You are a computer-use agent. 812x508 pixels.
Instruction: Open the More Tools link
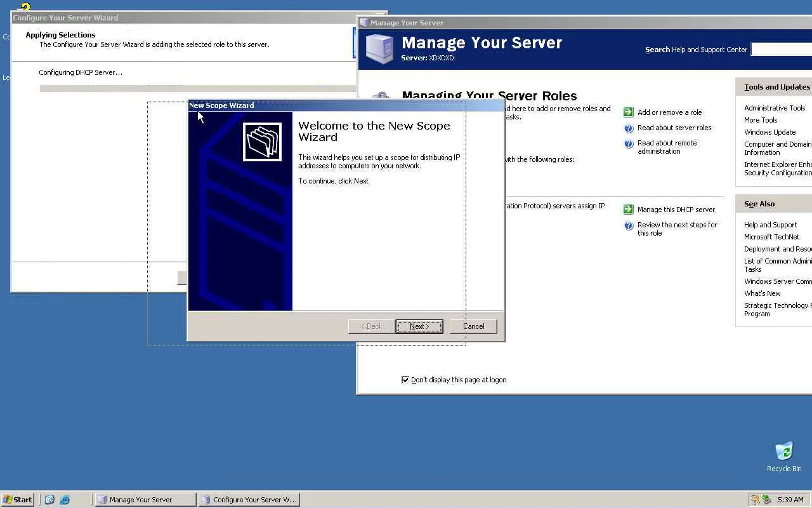(x=761, y=120)
